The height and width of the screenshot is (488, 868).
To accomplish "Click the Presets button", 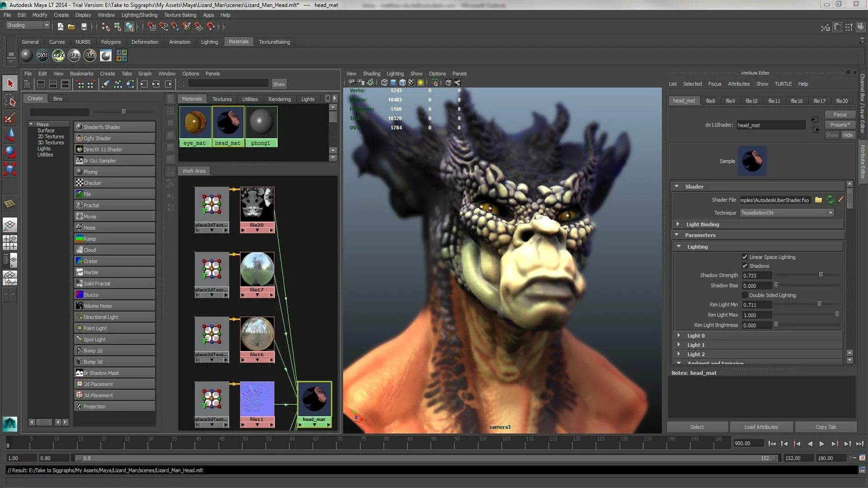I will click(840, 125).
